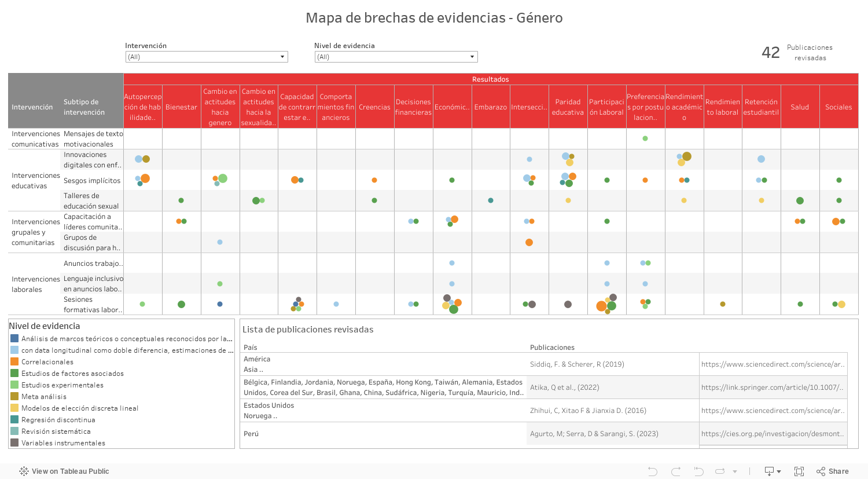Toggle full screen mode icon
The image size is (868, 479).
tap(799, 471)
